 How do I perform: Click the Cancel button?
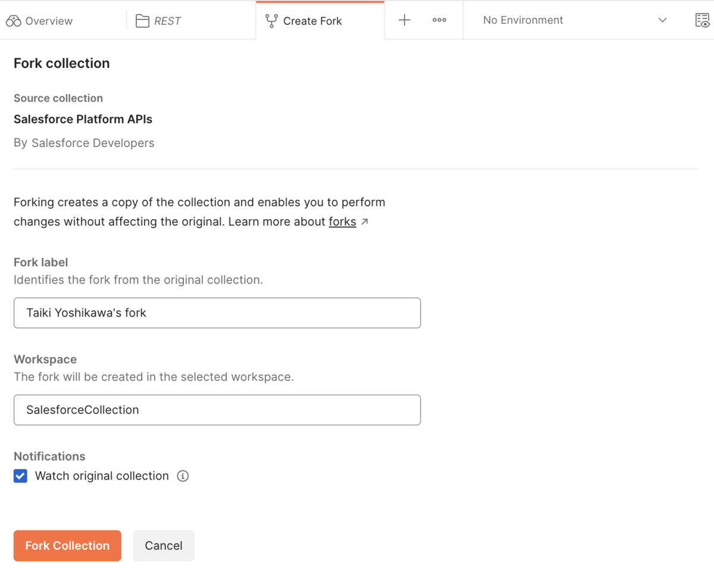[x=164, y=546]
